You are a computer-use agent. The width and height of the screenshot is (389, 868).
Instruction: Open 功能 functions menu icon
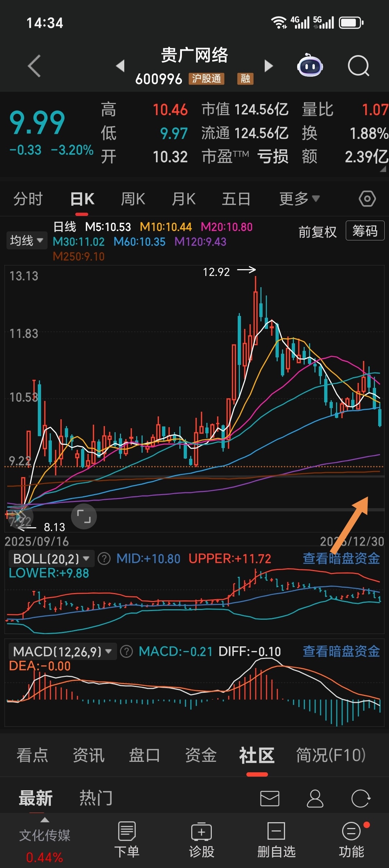tap(351, 840)
